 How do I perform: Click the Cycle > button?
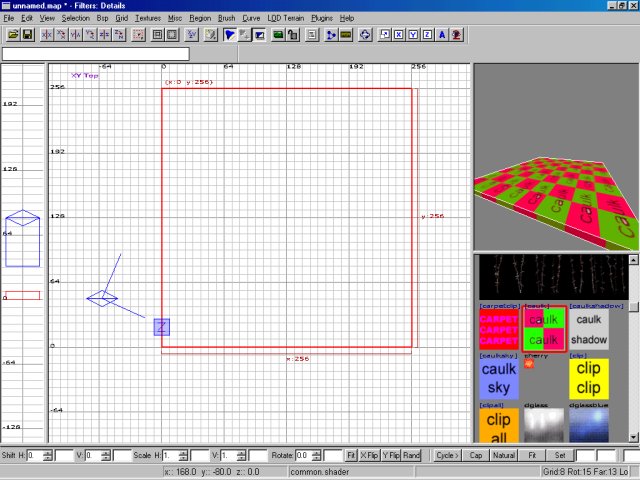[447, 455]
